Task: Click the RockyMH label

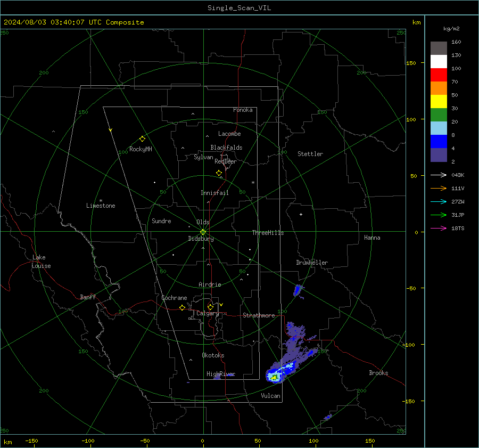Action: [x=141, y=149]
